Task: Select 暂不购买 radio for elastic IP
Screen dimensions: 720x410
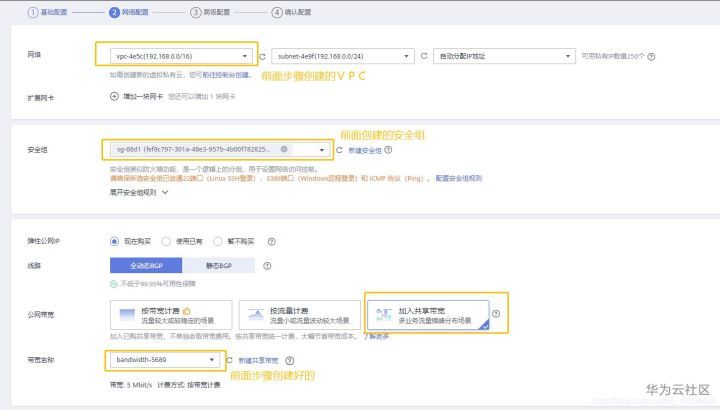Action: pos(218,242)
